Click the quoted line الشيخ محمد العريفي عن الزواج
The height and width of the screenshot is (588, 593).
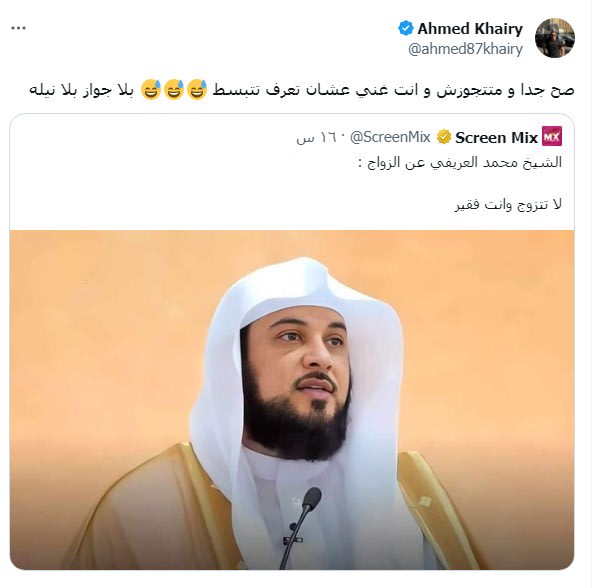(460, 163)
